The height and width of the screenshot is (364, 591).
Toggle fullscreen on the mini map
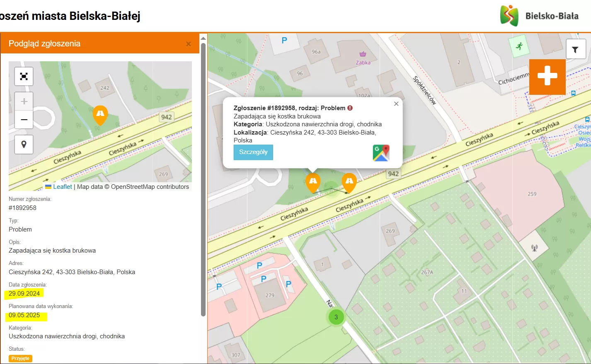pyautogui.click(x=24, y=77)
